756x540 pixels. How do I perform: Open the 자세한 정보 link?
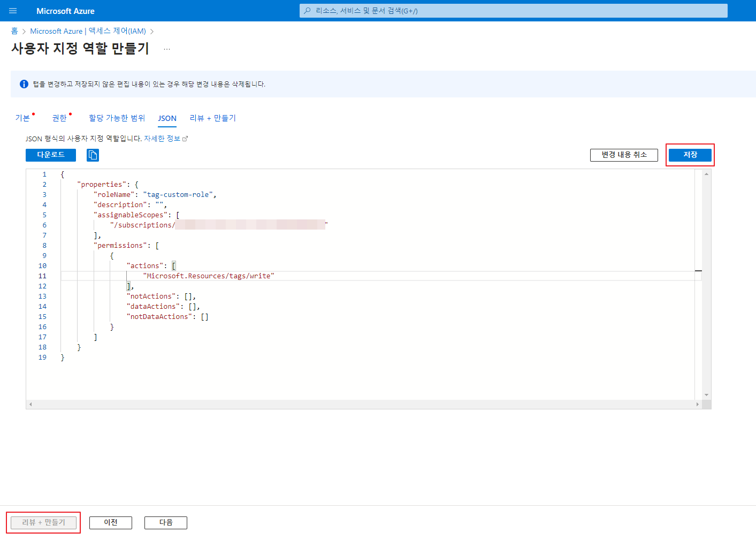162,139
